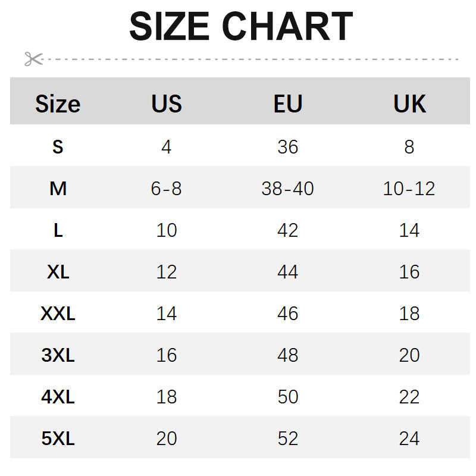
Task: Select the M size row label
Action: pyautogui.click(x=58, y=189)
